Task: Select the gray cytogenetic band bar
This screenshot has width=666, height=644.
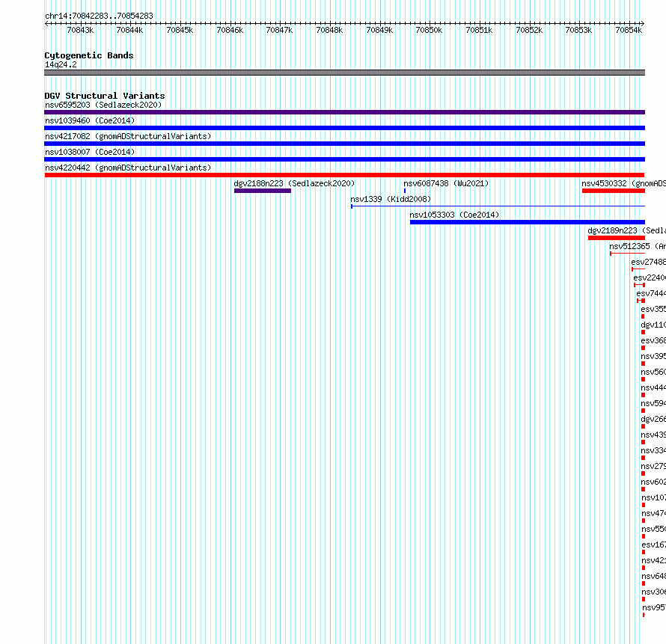Action: coord(344,73)
